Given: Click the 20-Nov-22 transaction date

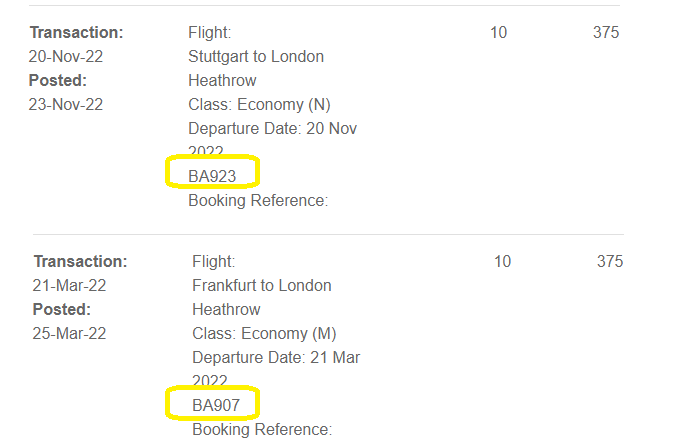Looking at the screenshot, I should 66,56.
